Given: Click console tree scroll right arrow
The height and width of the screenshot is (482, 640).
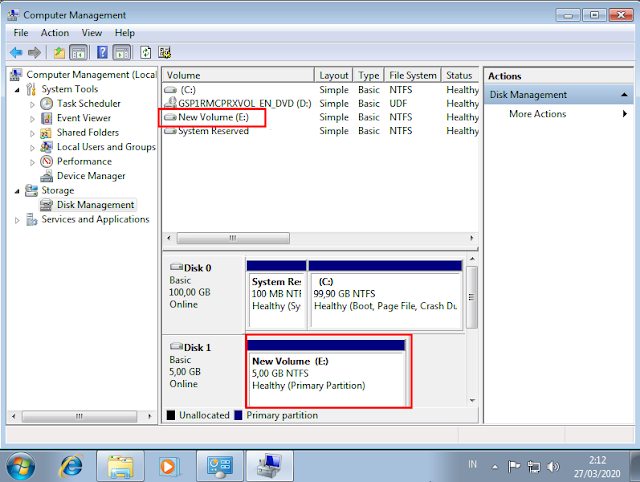Looking at the screenshot, I should [150, 416].
